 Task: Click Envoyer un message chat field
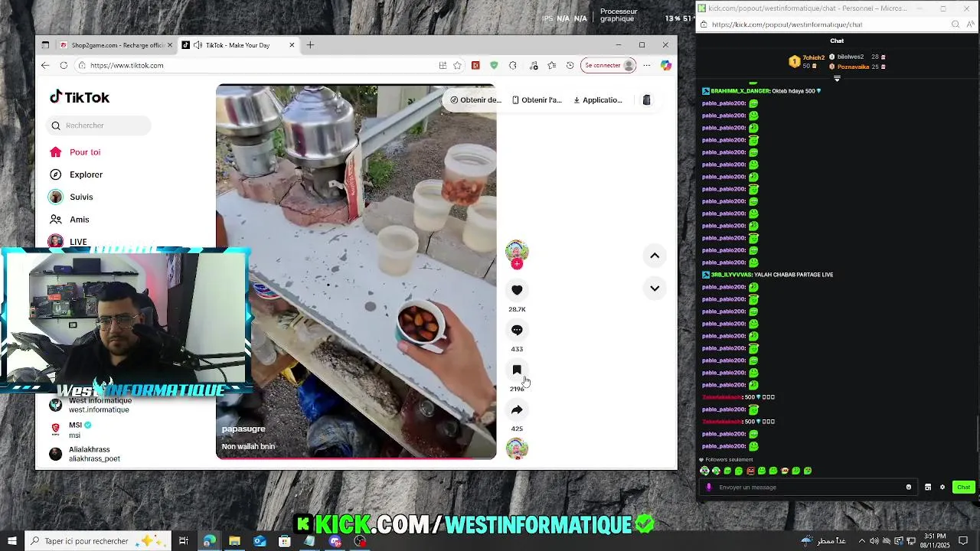[808, 487]
